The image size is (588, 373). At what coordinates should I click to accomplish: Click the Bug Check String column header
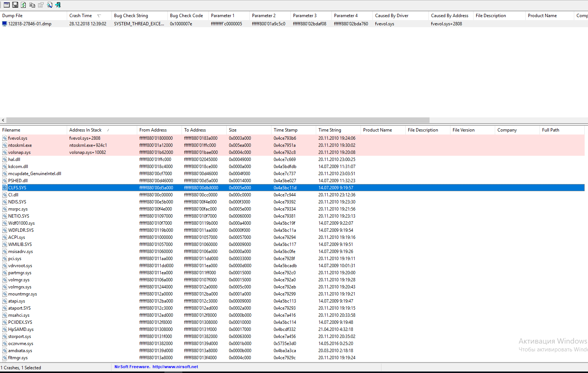(x=139, y=16)
